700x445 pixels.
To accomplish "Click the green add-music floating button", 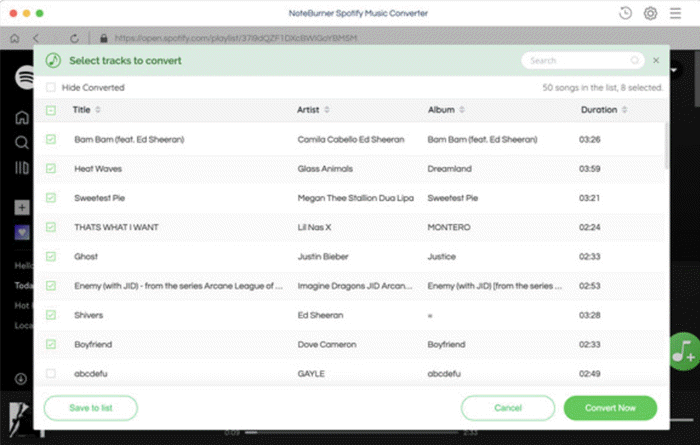I will tap(683, 352).
